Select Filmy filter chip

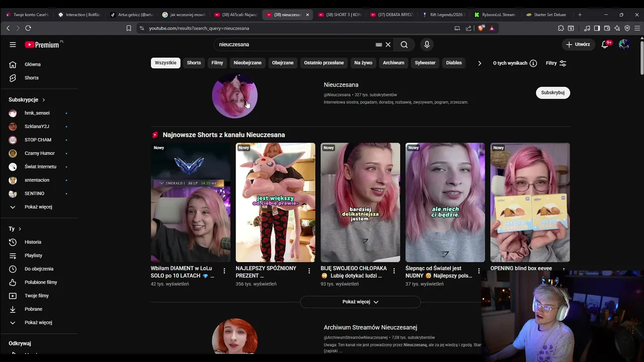217,63
